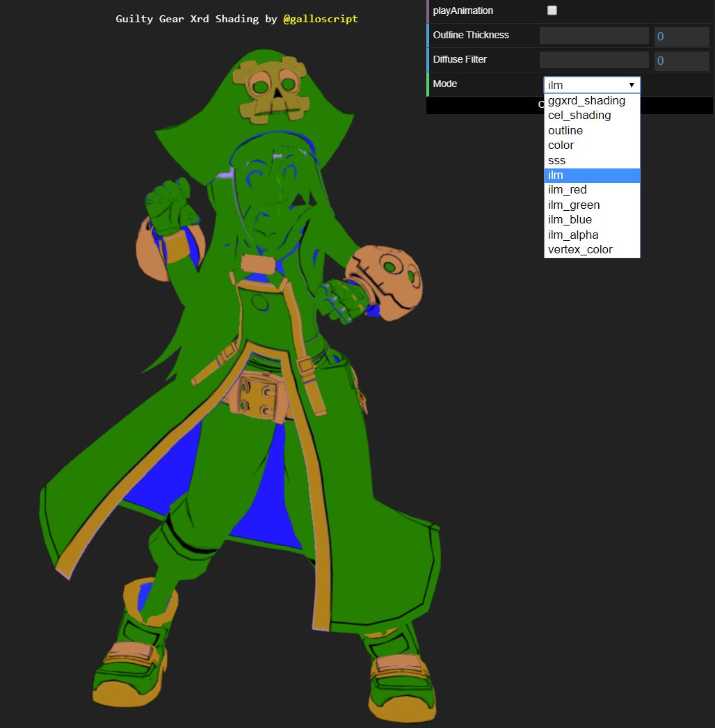Click the Diffuse Filter slider track
The width and height of the screenshot is (715, 728).
(x=594, y=60)
